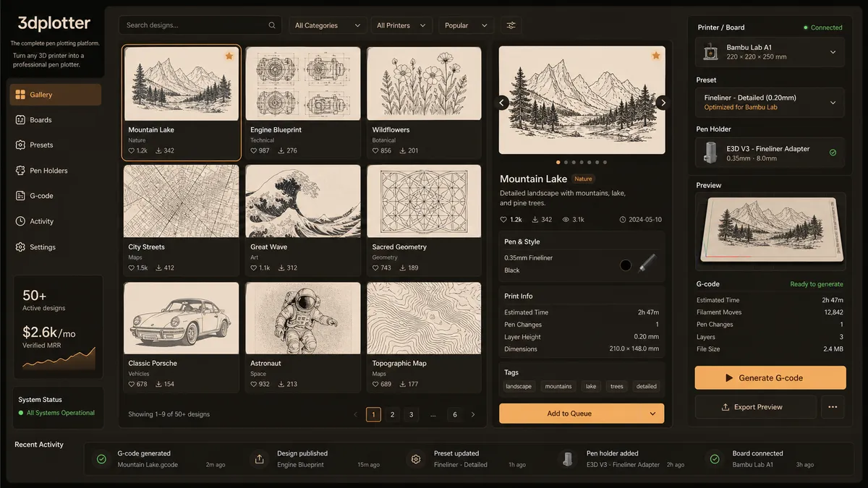Click the E3D V3 pen holder icon

(x=711, y=153)
